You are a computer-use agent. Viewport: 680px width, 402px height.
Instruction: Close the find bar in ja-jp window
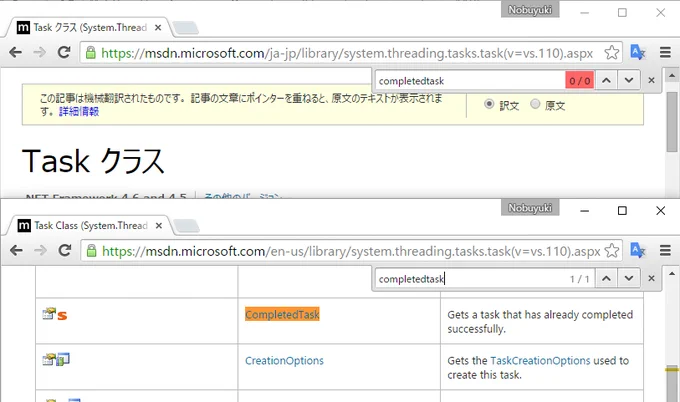(651, 80)
